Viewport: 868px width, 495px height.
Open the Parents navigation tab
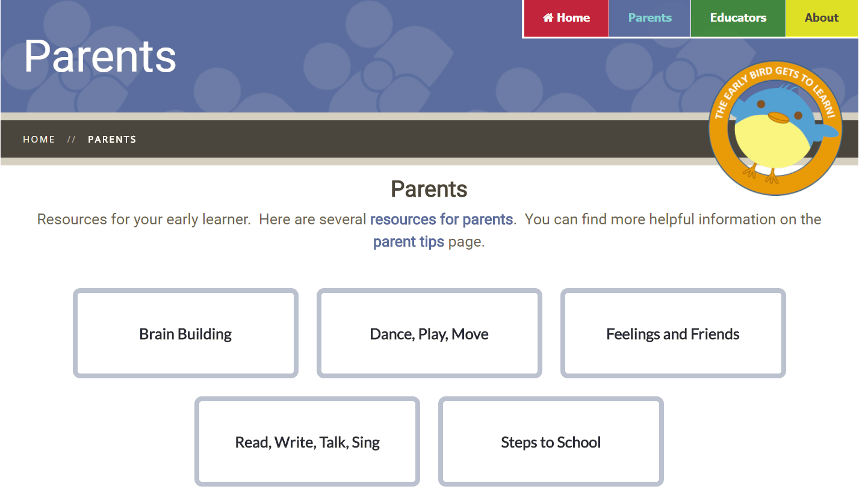point(649,18)
